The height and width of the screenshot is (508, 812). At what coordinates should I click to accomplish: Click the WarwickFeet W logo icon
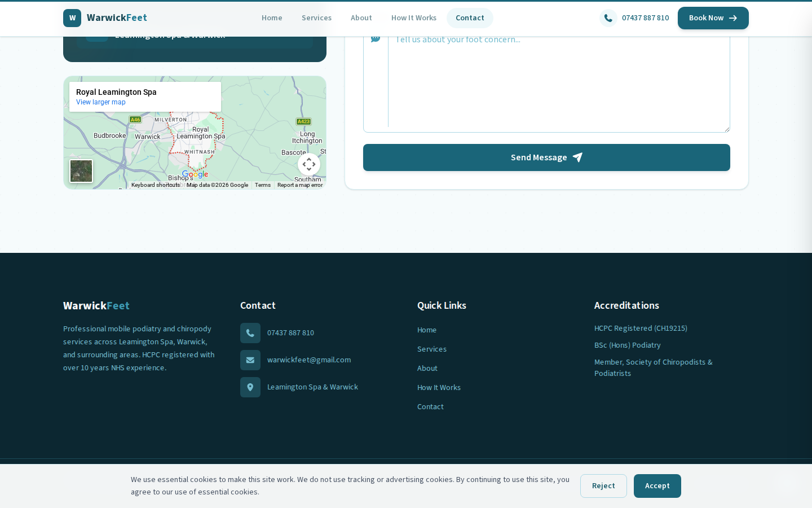[x=72, y=18]
